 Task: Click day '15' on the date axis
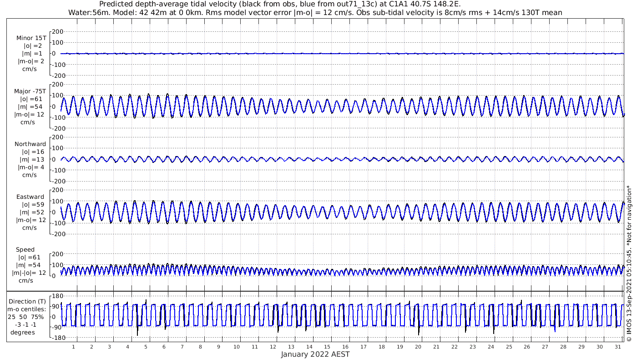point(327,347)
